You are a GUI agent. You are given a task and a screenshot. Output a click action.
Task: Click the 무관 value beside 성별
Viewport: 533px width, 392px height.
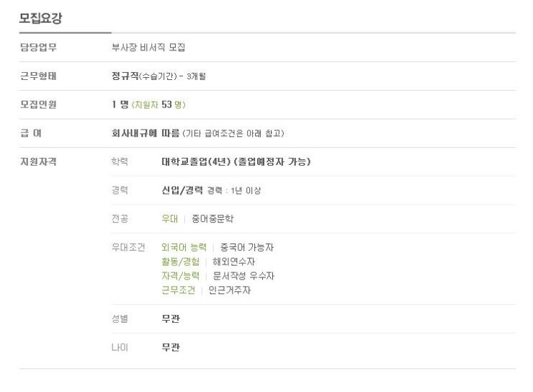coord(171,318)
